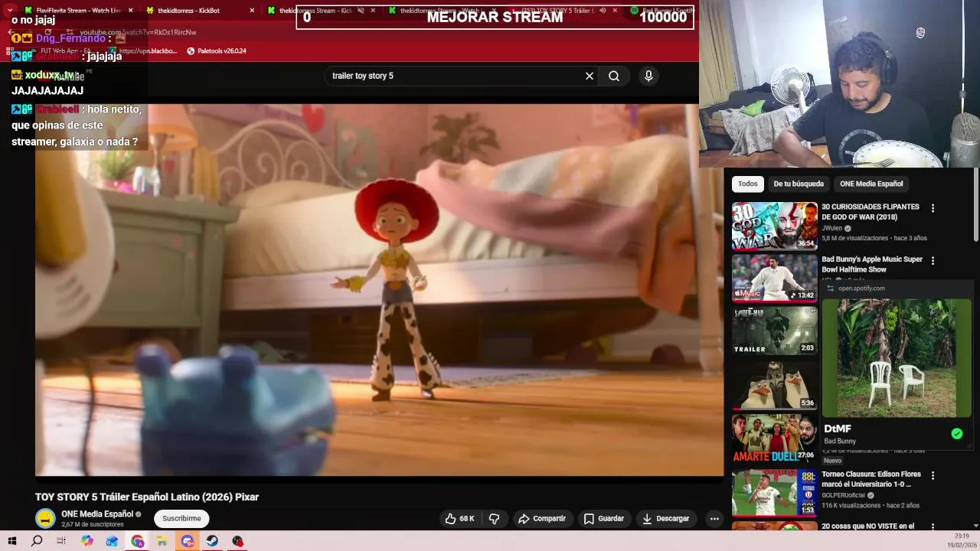Open Paletools v26.0.24 bookmark
This screenshot has height=551, width=980.
pyautogui.click(x=217, y=51)
